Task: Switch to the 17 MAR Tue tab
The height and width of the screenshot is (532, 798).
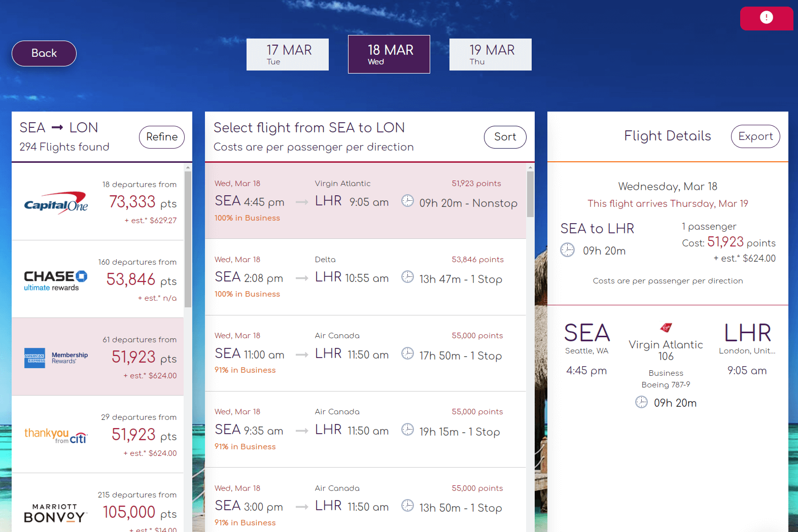Action: click(288, 54)
